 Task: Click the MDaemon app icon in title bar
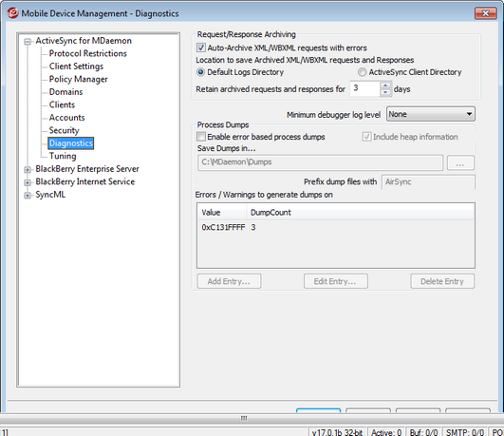(13, 13)
